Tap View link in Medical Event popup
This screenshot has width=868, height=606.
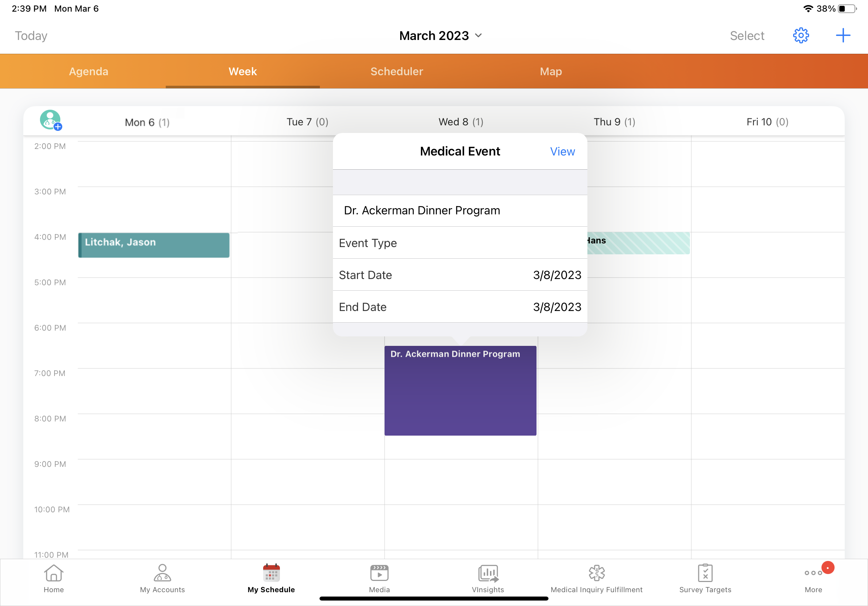(x=562, y=151)
